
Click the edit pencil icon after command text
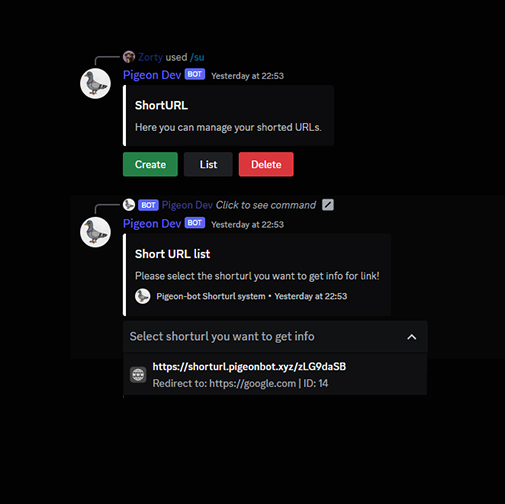click(x=328, y=205)
